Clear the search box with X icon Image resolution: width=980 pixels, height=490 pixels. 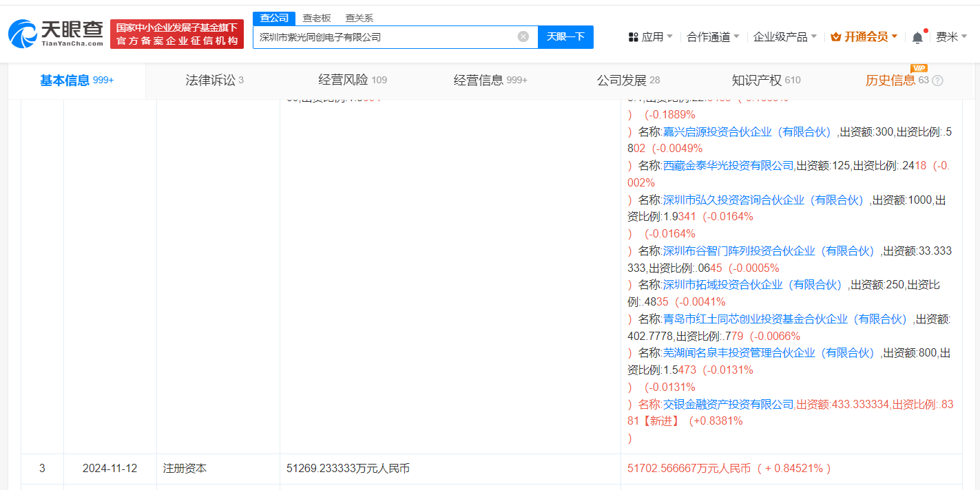point(523,36)
